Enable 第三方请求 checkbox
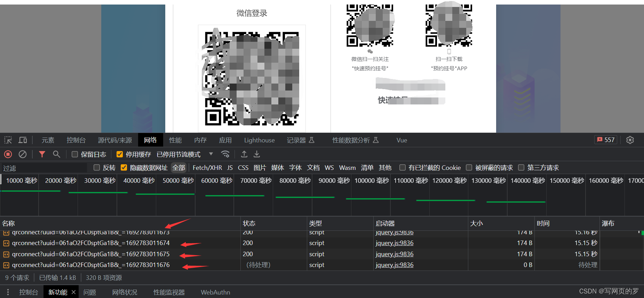 (x=521, y=167)
